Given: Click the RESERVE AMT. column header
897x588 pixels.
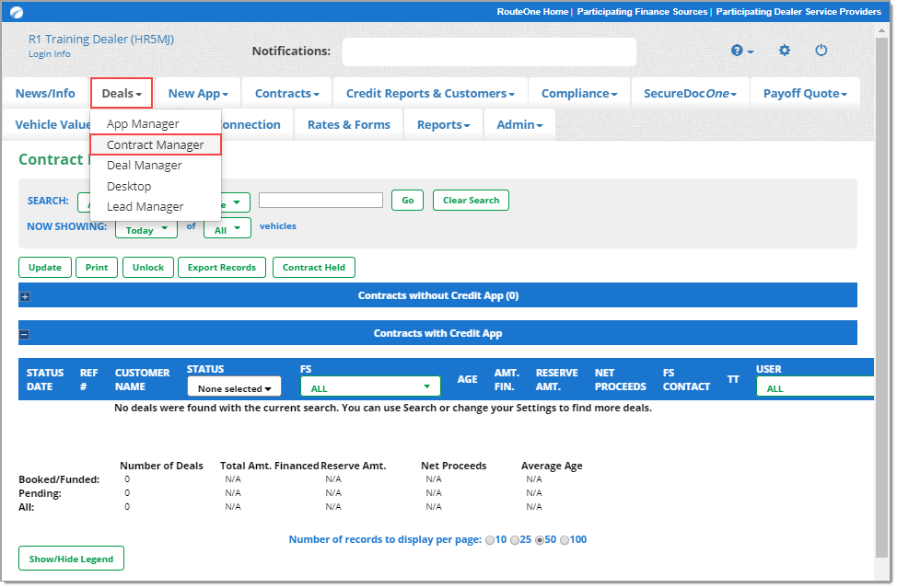Looking at the screenshot, I should click(556, 381).
